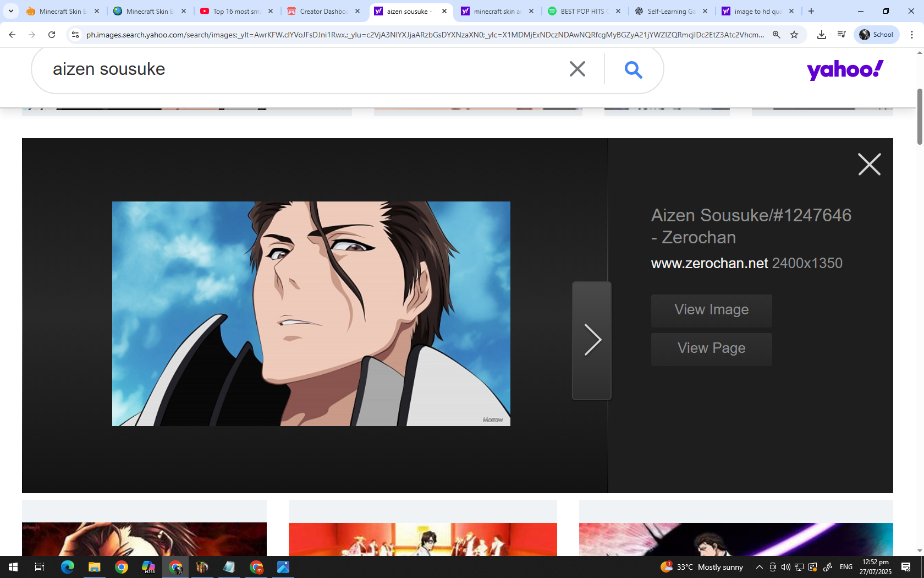Show hidden system tray icons
The width and height of the screenshot is (924, 578).
[760, 567]
